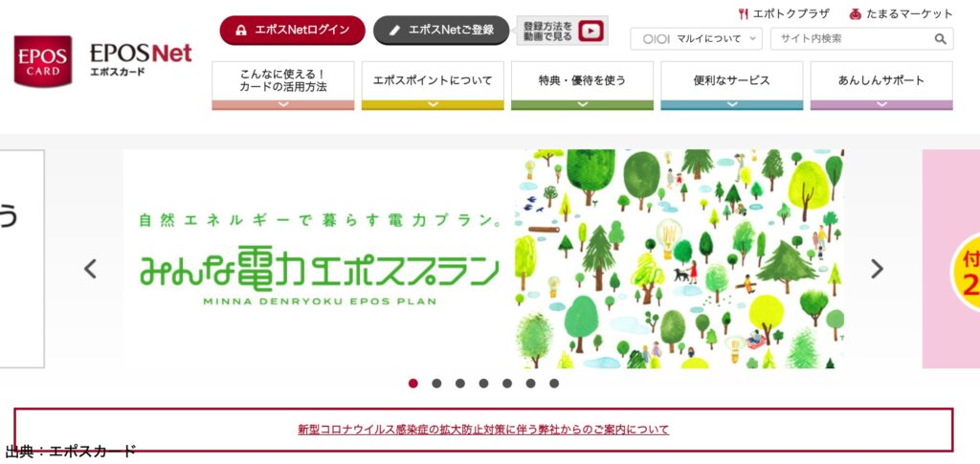980x464 pixels.
Task: Open the カードの活用方法 menu
Action: (283, 85)
